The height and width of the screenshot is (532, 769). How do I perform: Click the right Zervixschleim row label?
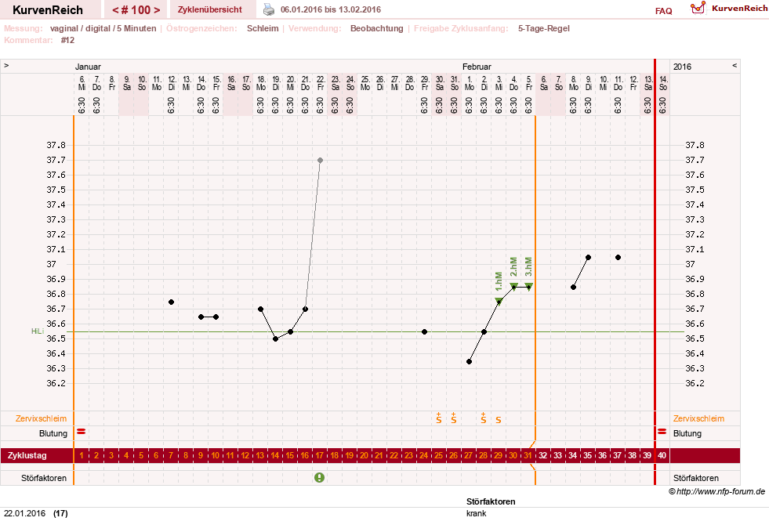click(698, 418)
